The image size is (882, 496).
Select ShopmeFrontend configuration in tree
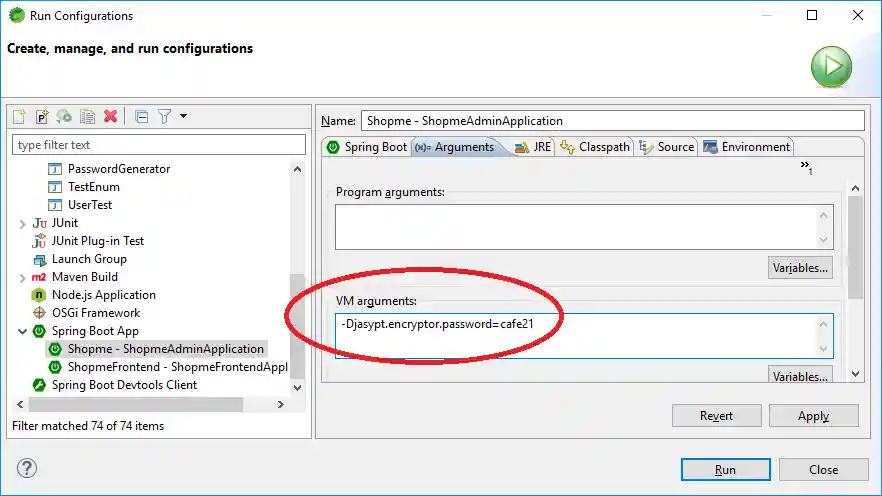tap(178, 367)
